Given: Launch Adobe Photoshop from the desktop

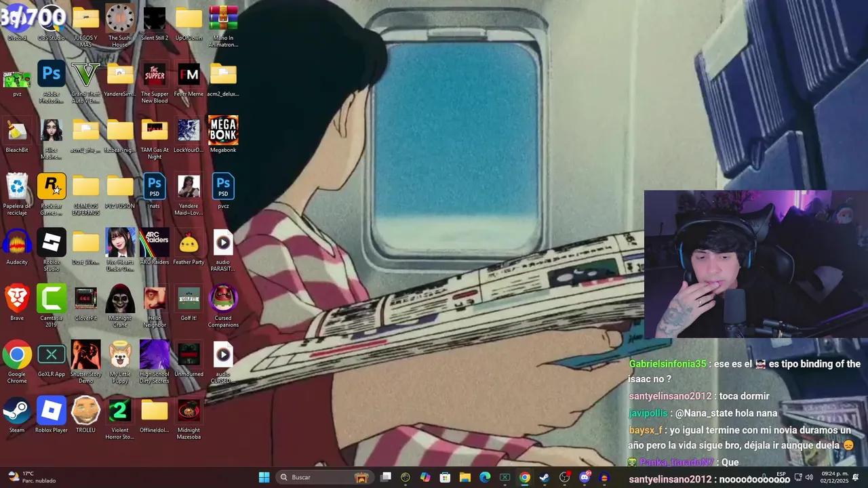Looking at the screenshot, I should coord(52,83).
